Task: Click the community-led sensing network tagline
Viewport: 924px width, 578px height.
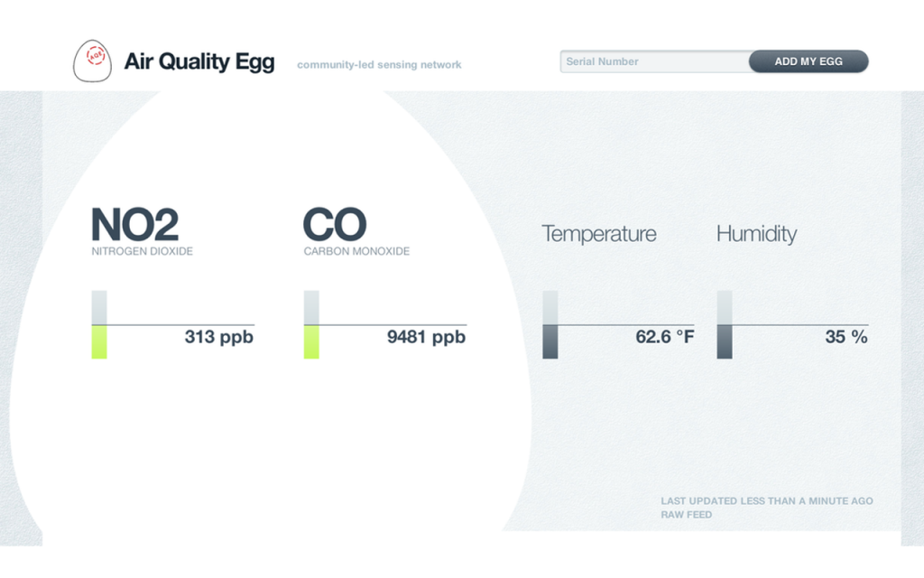Action: tap(379, 65)
